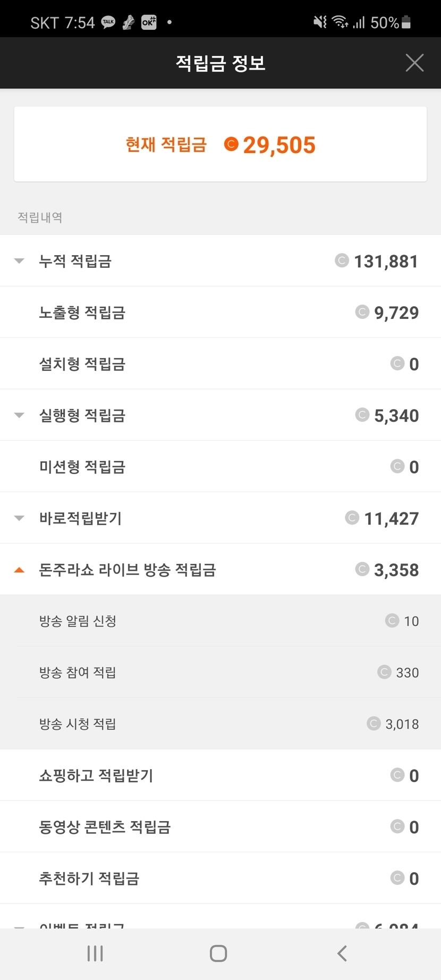441x980 pixels.
Task: Expand the 누적 적립금 row arrow
Action: (20, 261)
